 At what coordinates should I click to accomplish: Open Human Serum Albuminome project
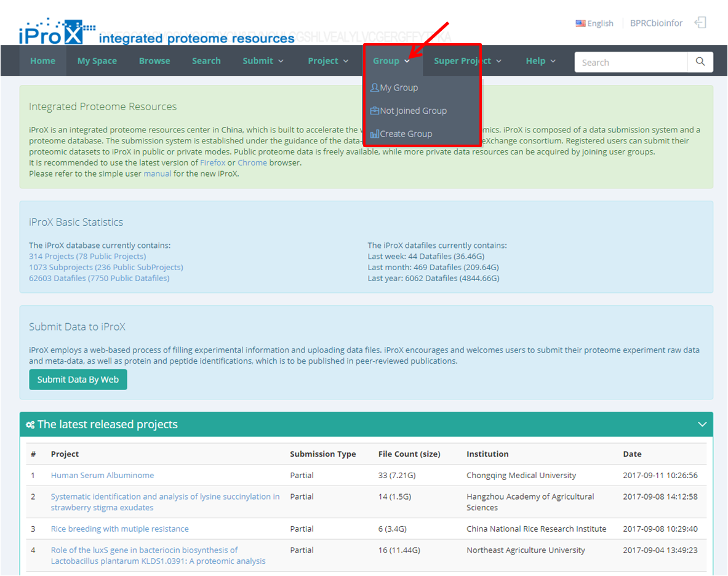[x=102, y=475]
